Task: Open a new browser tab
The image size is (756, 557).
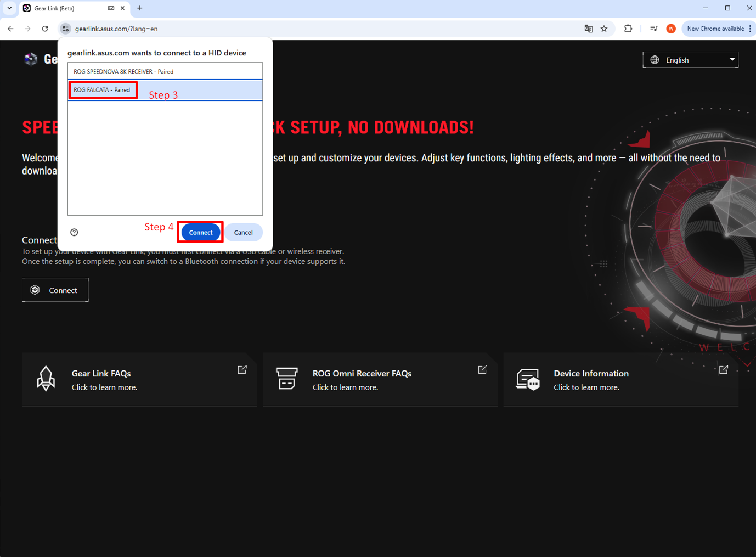Action: 140,8
